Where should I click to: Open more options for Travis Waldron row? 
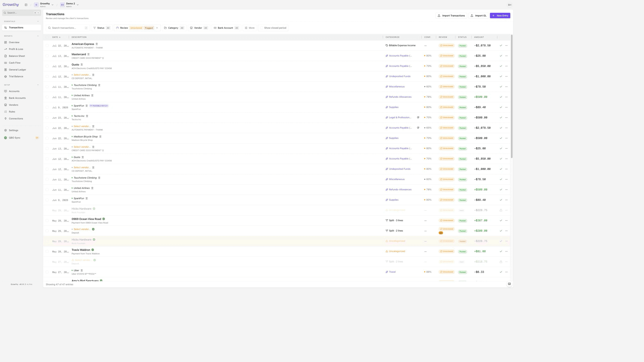click(x=506, y=251)
